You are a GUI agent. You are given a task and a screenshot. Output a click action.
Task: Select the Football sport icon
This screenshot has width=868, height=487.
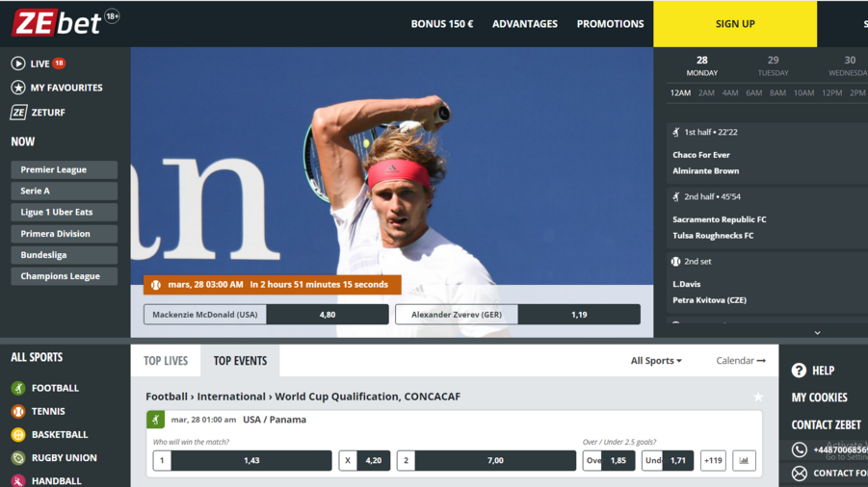click(x=18, y=388)
